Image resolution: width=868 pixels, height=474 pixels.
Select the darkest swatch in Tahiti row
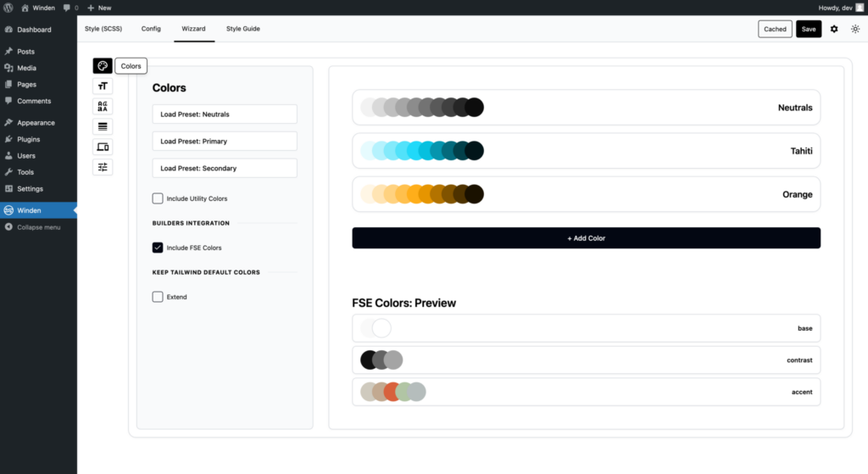click(x=475, y=151)
